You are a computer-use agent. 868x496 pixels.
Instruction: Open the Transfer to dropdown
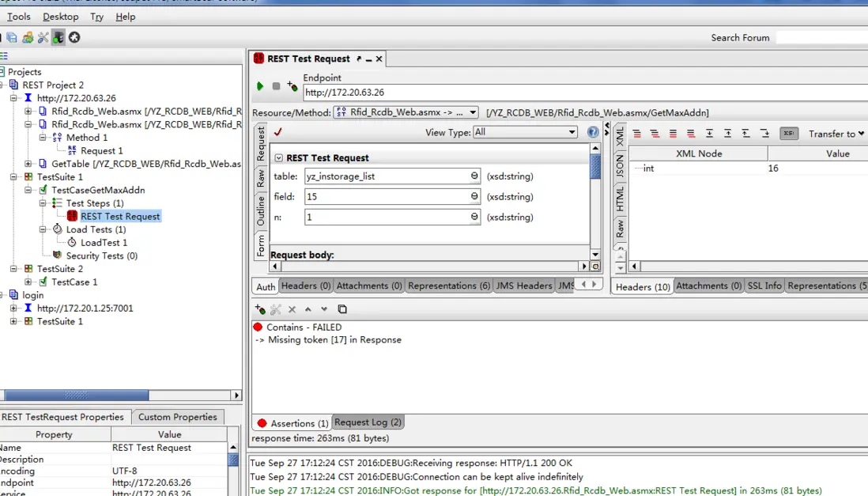click(x=836, y=134)
